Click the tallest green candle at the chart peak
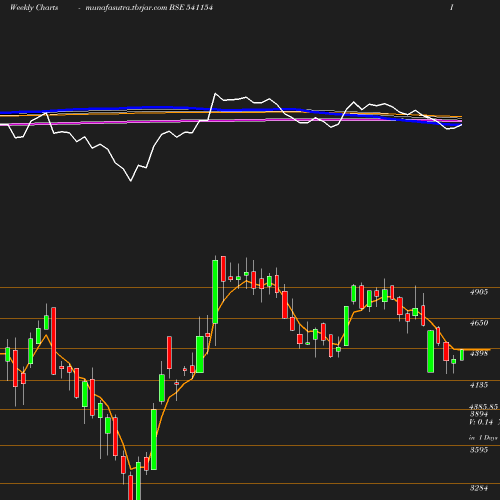Image resolution: width=500 pixels, height=500 pixels. (x=215, y=292)
